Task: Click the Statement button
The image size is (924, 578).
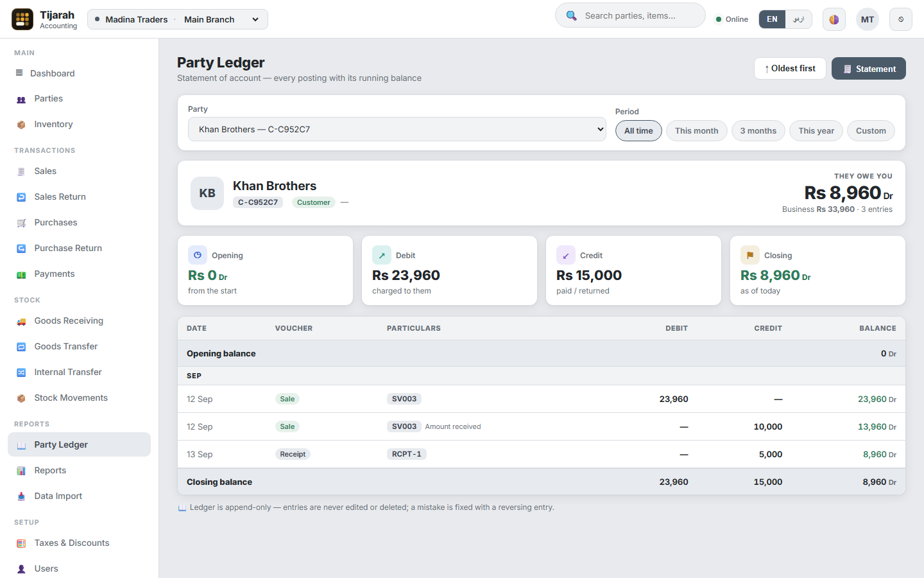Action: 869,69
